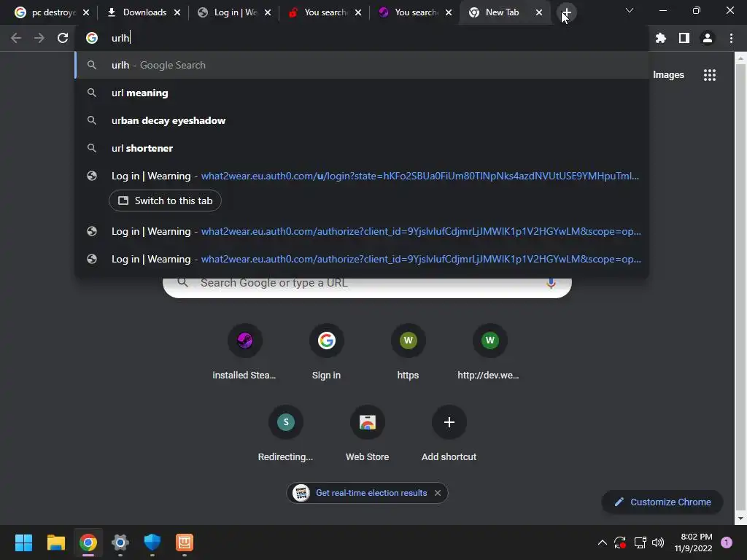Image resolution: width=747 pixels, height=560 pixels.
Task: Reload the page with the refresh icon
Action: click(63, 38)
